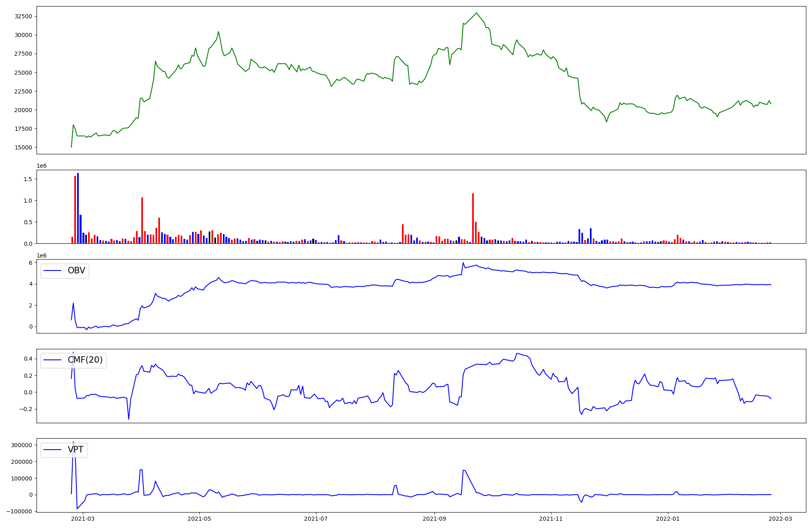
Task: Click the 32500 price axis tick label
Action: [x=23, y=17]
